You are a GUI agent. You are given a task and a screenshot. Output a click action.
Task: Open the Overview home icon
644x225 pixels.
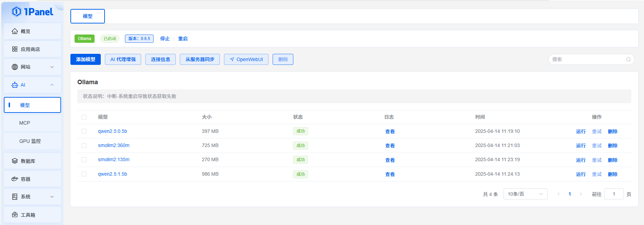coord(14,31)
